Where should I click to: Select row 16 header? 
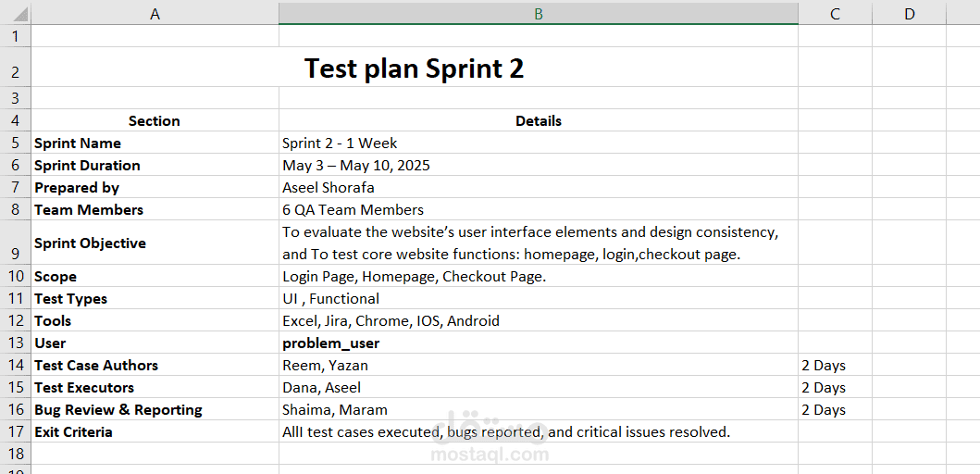(16, 409)
